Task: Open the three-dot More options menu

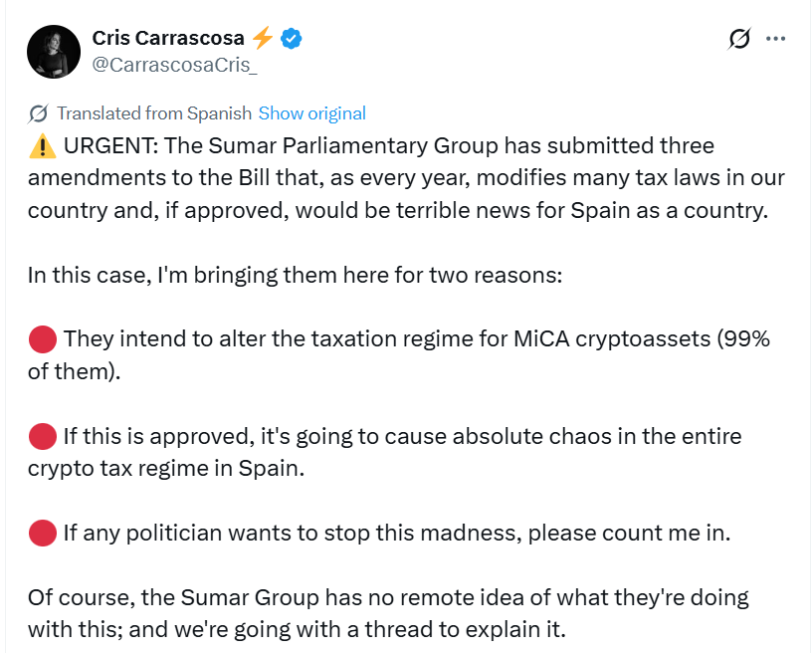Action: [776, 39]
